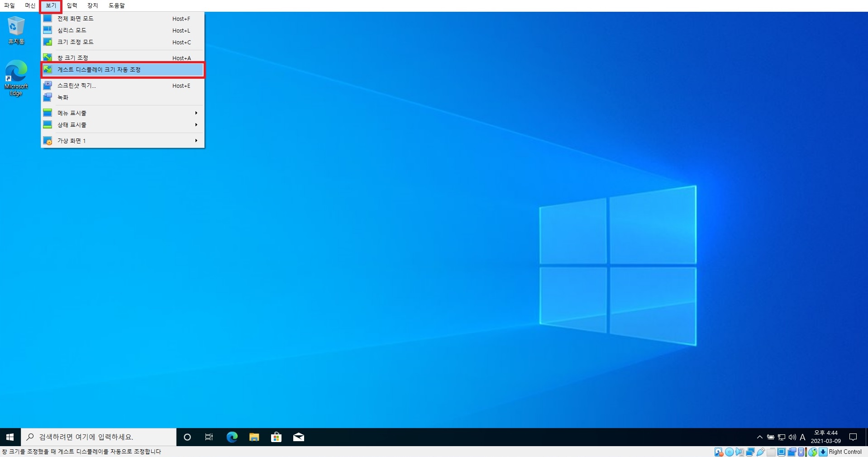868x457 pixels.
Task: Click VirtualBox USB devices status icon
Action: [761, 452]
